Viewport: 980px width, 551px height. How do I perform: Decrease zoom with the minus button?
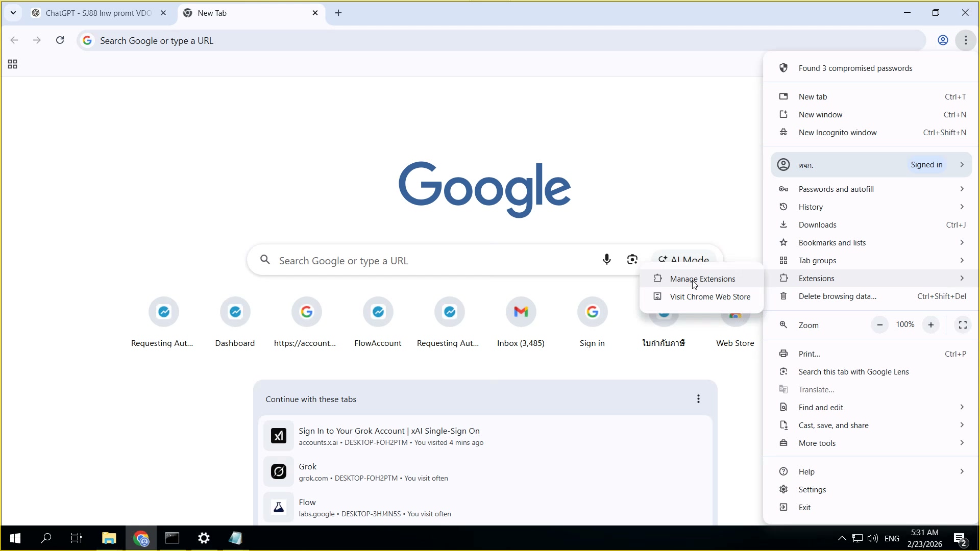879,325
